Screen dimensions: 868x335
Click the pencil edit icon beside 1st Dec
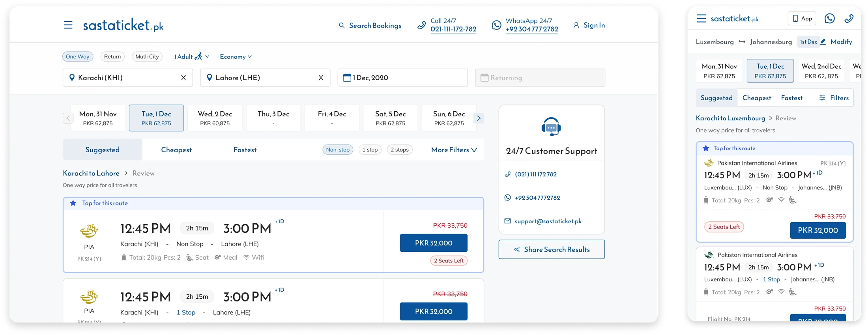coord(823,41)
